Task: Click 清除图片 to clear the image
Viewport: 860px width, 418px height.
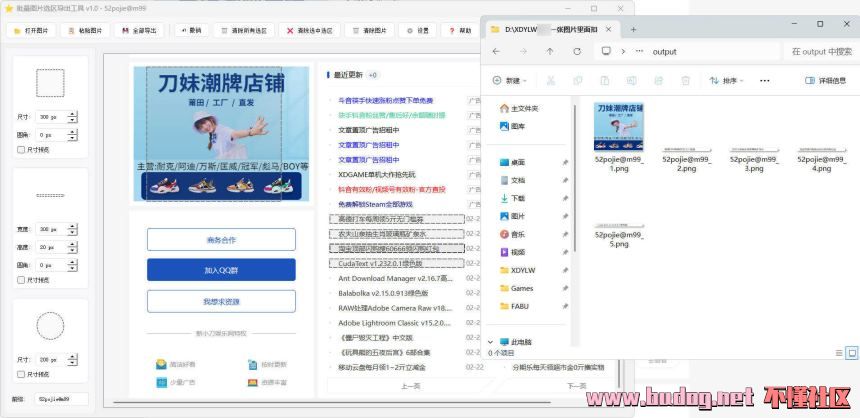Action: click(369, 31)
